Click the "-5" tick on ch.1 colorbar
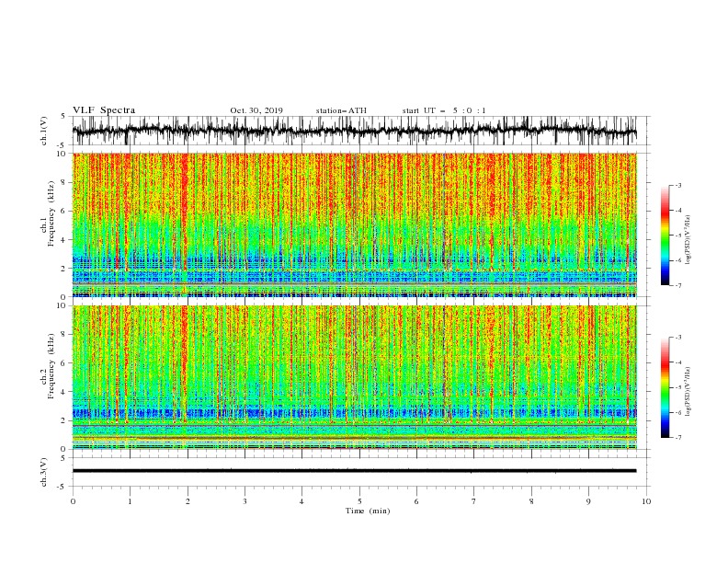The height and width of the screenshot is (563, 728). (x=678, y=236)
